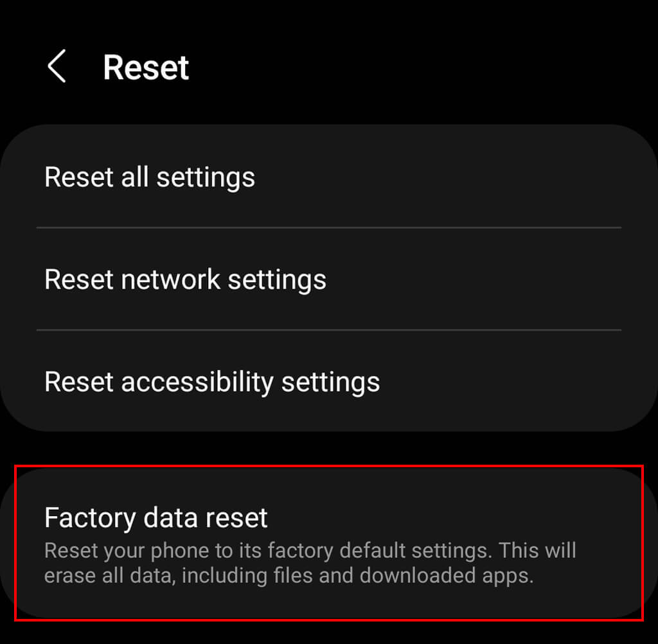Choose the network settings reset entry
This screenshot has width=658, height=644.
click(x=329, y=279)
